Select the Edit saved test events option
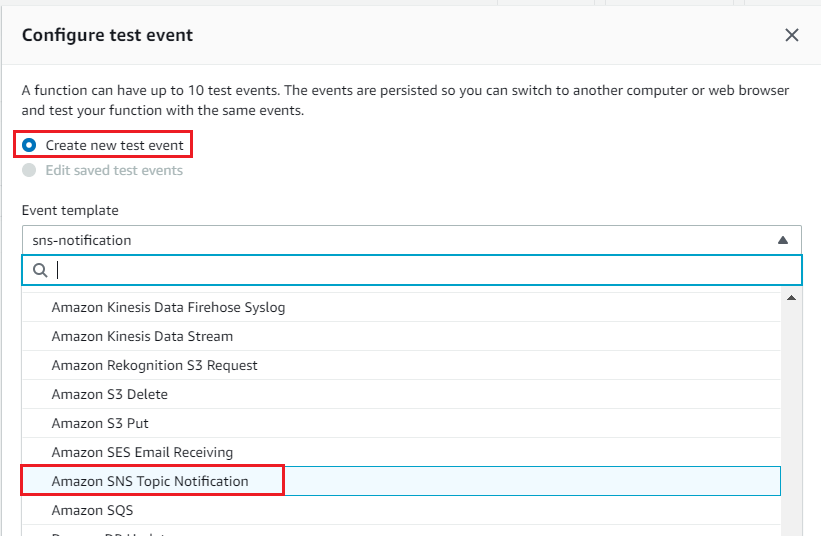Screen dimensions: 821x536 pos(29,170)
